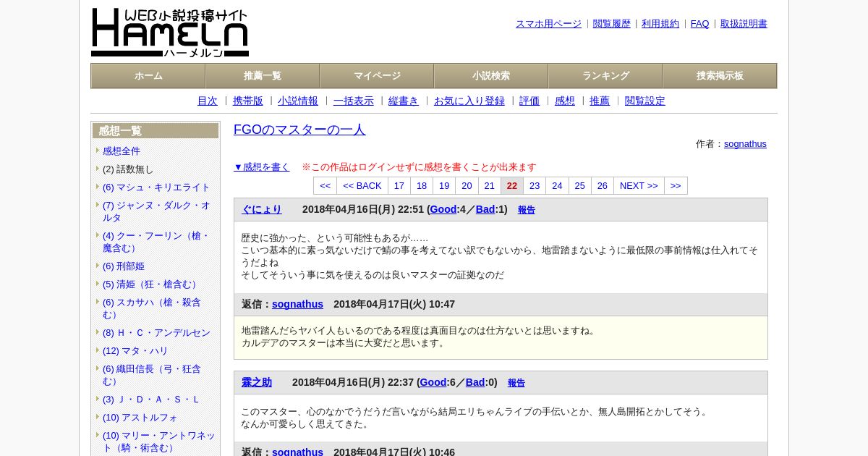The image size is (868, 456).
Task: Click the << BACK pagination button
Action: point(362,186)
